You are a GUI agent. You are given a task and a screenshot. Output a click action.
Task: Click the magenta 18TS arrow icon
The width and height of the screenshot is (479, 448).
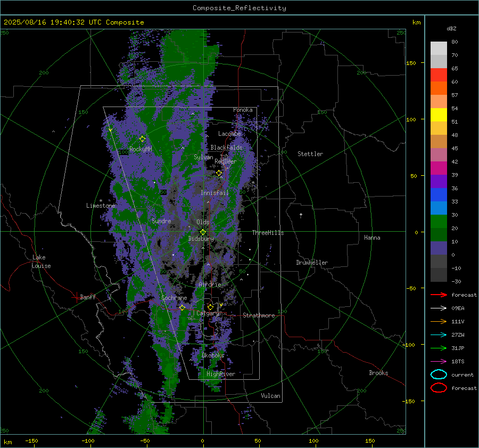tap(439, 362)
